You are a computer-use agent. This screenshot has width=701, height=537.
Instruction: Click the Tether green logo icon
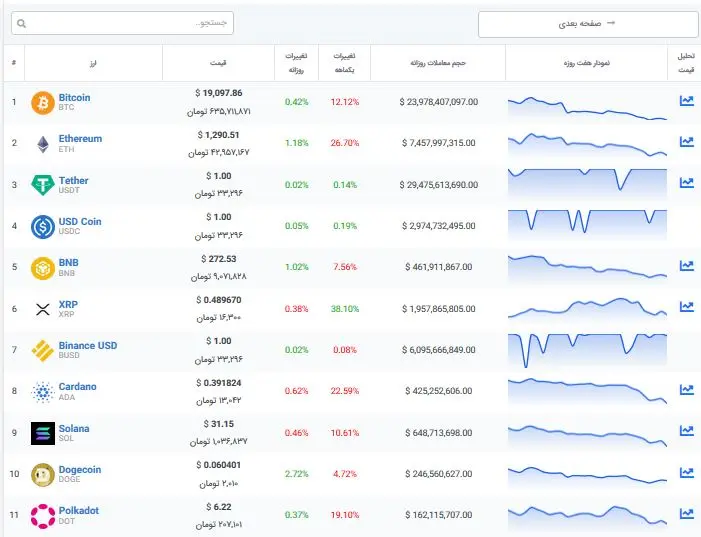pyautogui.click(x=43, y=185)
